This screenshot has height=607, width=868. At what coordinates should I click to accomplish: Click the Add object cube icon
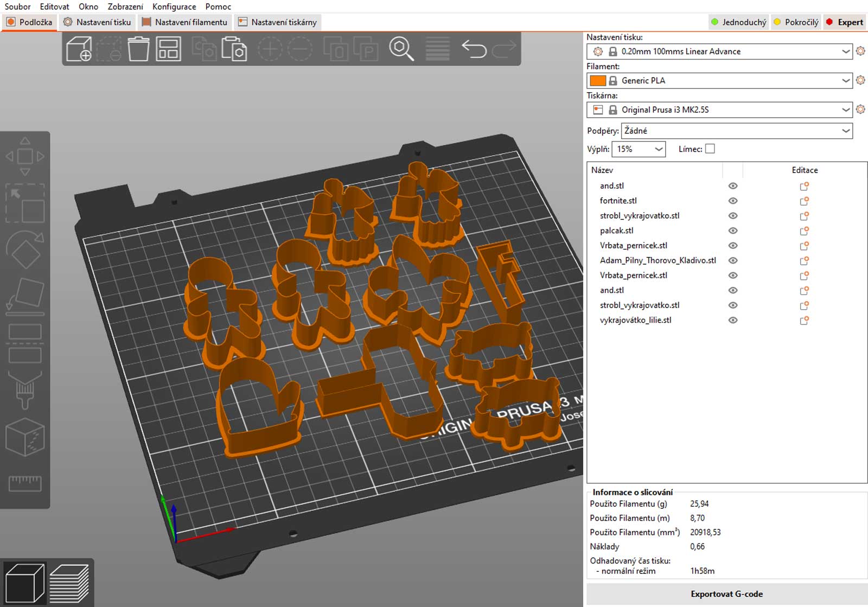(79, 49)
